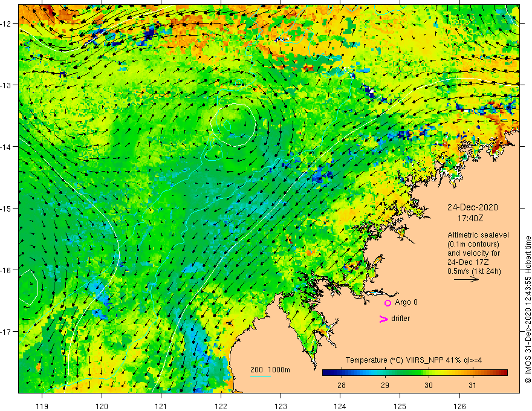
Task: Click the latitude axis label -16
Action: point(7,270)
